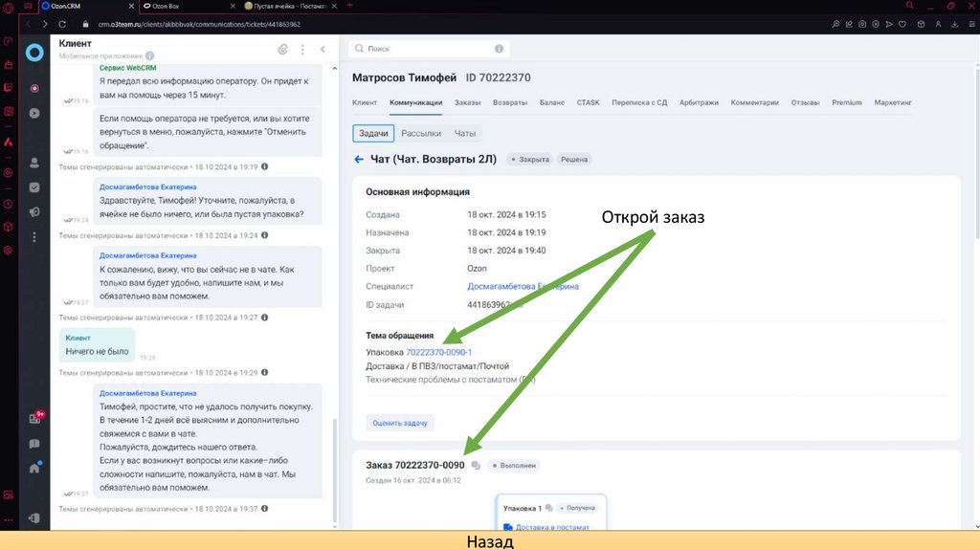Click the order heading Заказ 70222370-0090
Image resolution: width=980 pixels, height=549 pixels.
(x=415, y=465)
